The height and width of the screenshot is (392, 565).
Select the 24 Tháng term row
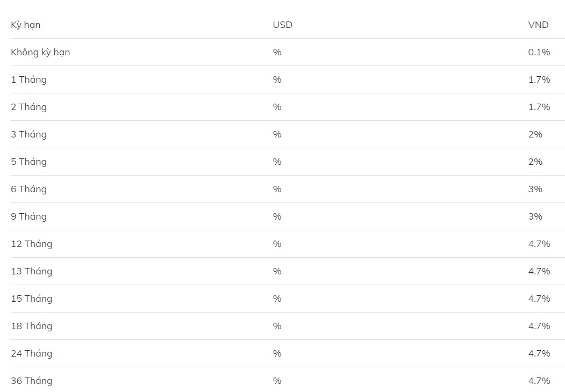tap(288, 353)
